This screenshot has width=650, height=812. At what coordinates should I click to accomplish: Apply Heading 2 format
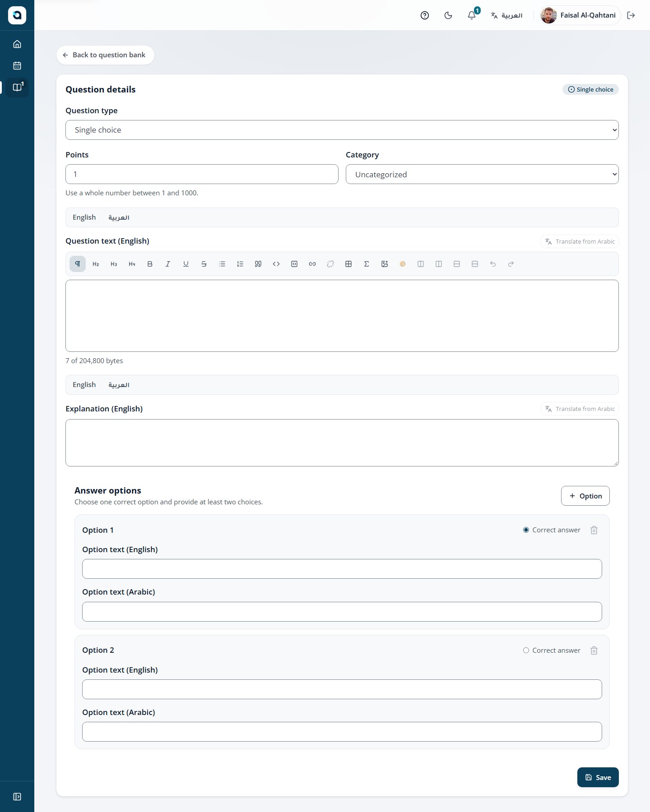[x=96, y=264]
